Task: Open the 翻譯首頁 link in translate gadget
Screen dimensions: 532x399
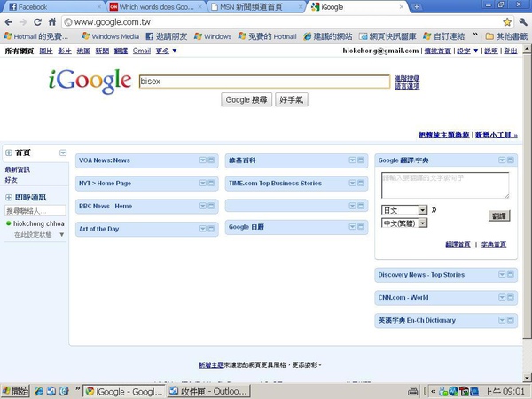Action: [458, 245]
